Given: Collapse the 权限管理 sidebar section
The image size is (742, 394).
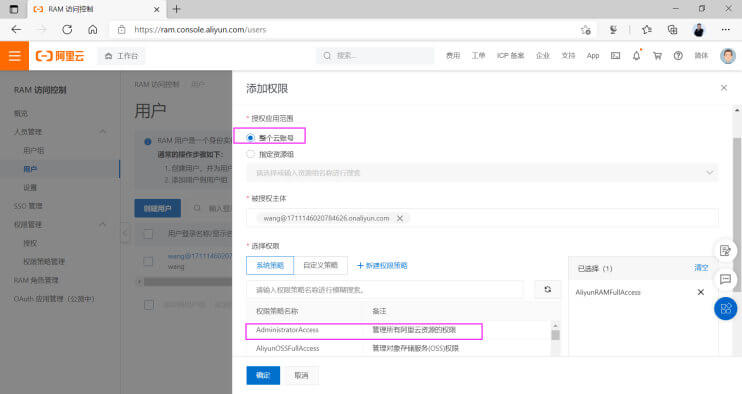Looking at the screenshot, I should point(102,224).
